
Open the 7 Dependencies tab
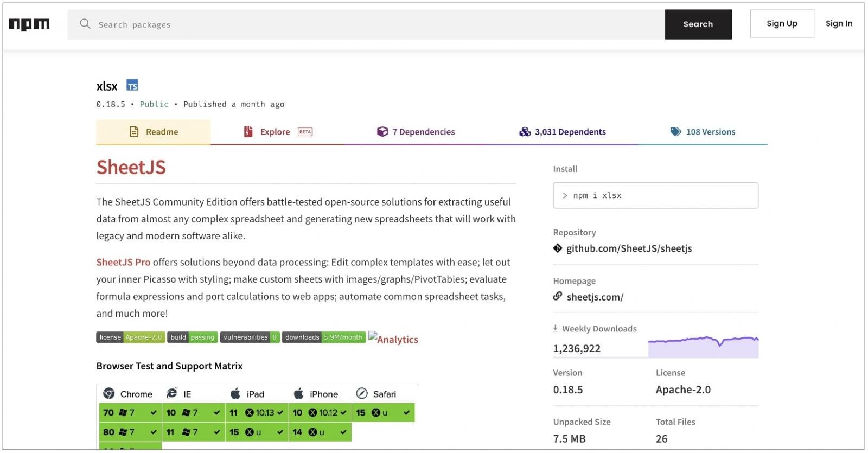pyautogui.click(x=416, y=132)
